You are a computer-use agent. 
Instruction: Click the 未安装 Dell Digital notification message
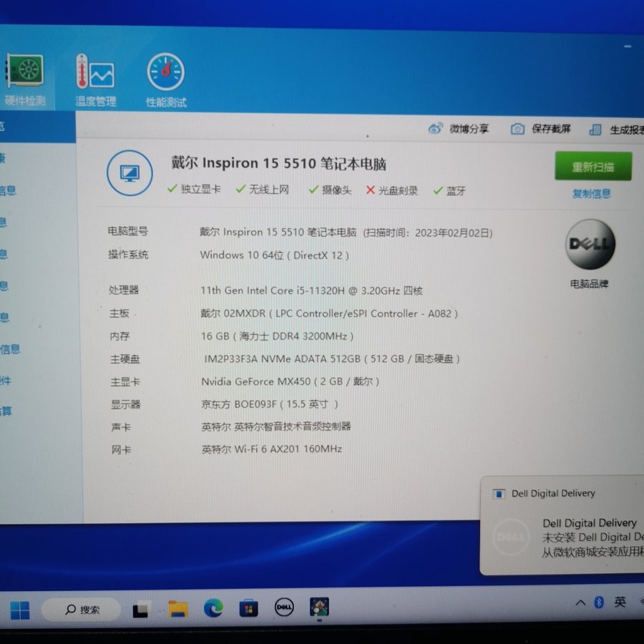tap(593, 537)
